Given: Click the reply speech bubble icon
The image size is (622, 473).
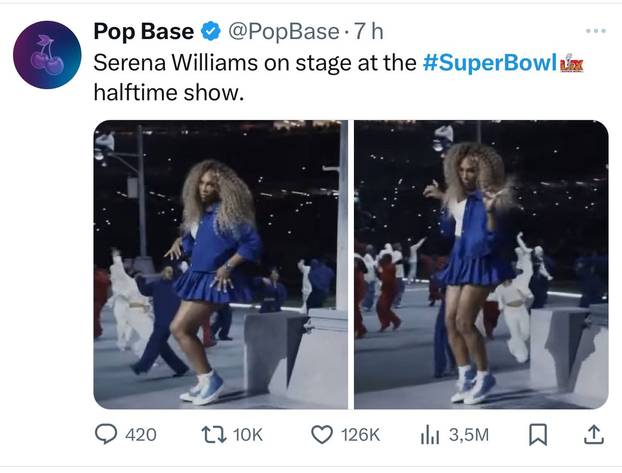Looking at the screenshot, I should click(x=105, y=434).
